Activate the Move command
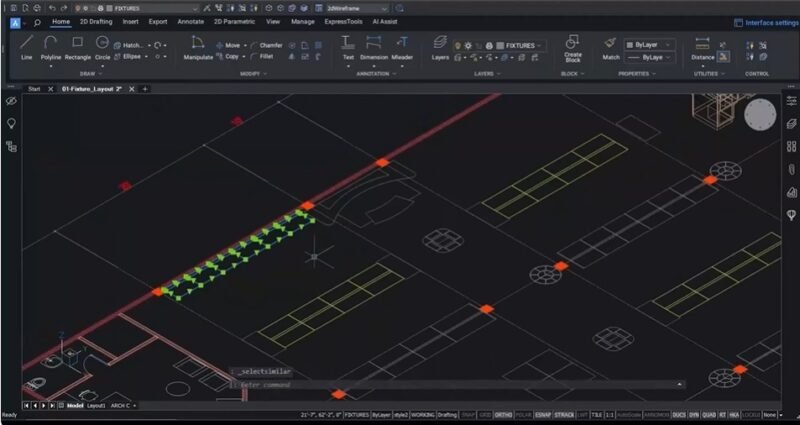 [228, 45]
